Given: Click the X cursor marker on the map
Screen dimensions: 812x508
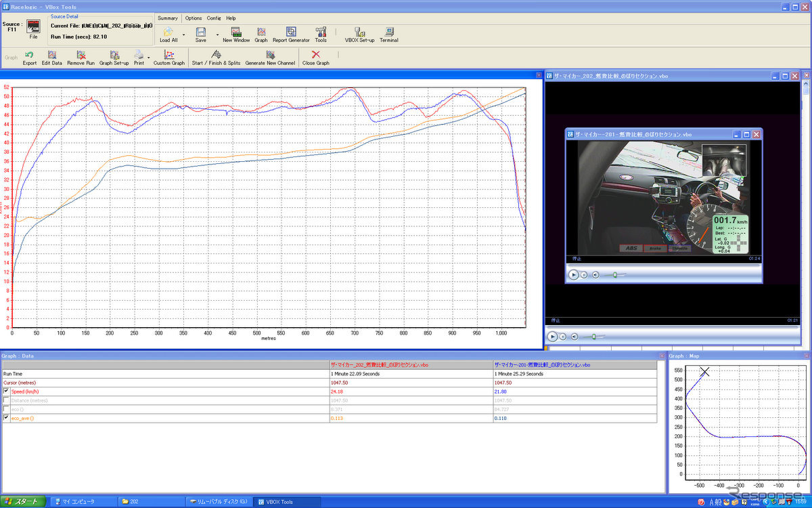Looking at the screenshot, I should point(704,371).
